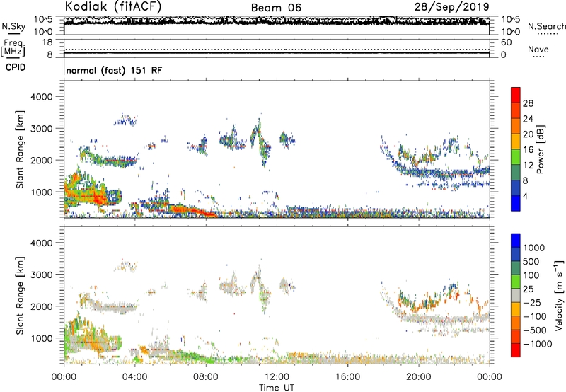Click "Slant Range [km]" label of velocity panel

(x=20, y=296)
